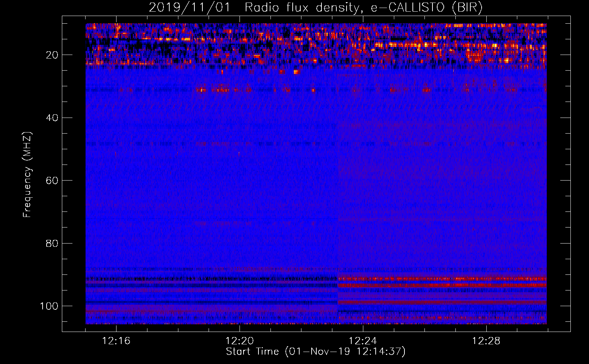Select the 12:28 time tick label
Image resolution: width=589 pixels, height=364 pixels.
(486, 341)
